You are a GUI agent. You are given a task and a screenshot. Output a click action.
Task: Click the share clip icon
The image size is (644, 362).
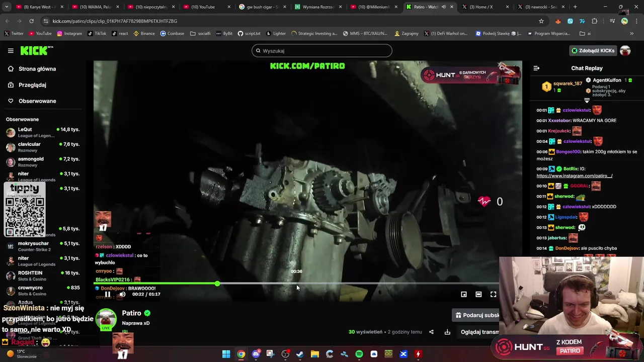pos(431,332)
